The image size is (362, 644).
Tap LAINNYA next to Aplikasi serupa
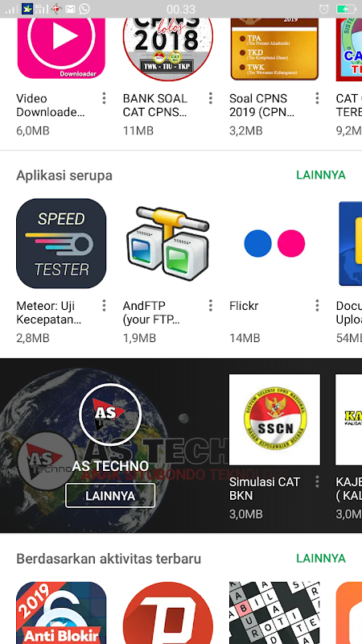coord(321,175)
